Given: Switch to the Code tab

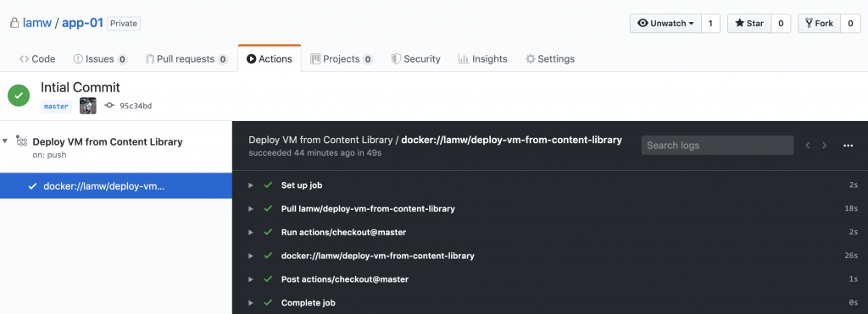Looking at the screenshot, I should click(x=37, y=58).
